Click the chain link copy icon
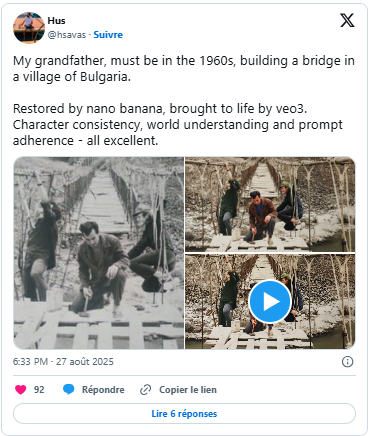Viewport: 371px width, 436px height. tap(146, 389)
